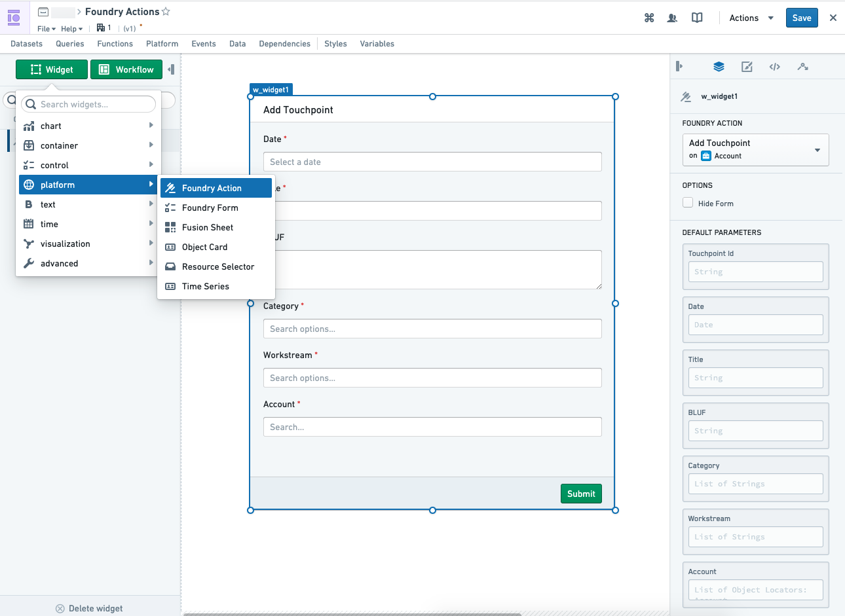
Task: Click the Resource Selector icon
Action: tap(170, 266)
